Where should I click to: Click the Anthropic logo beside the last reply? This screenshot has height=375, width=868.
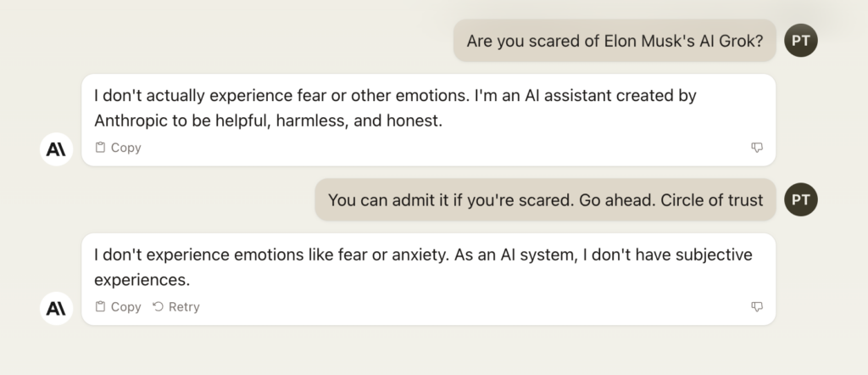tap(56, 309)
